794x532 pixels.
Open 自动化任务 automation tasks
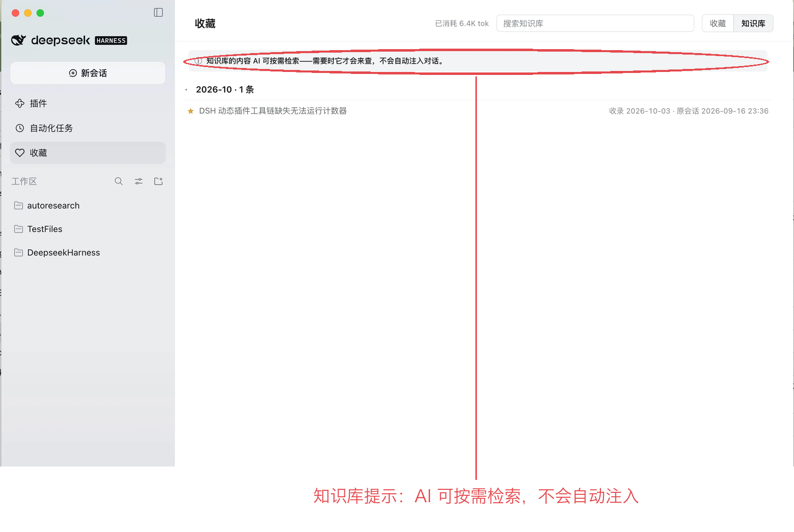[x=88, y=128]
